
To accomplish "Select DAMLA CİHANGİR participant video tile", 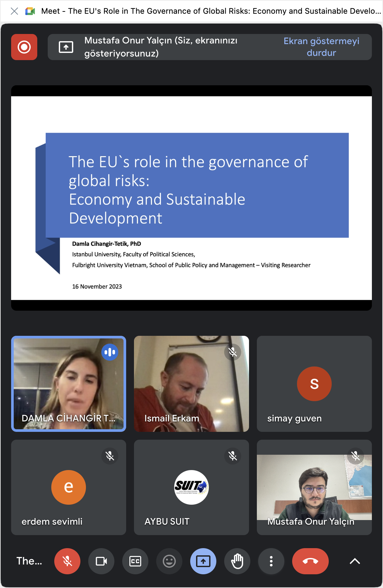I will [x=69, y=384].
